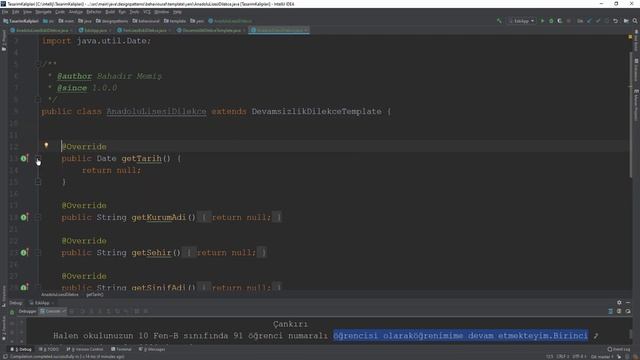The height and width of the screenshot is (360, 640).
Task: Click the yellow inspection warning indicator
Action: coord(630,37)
